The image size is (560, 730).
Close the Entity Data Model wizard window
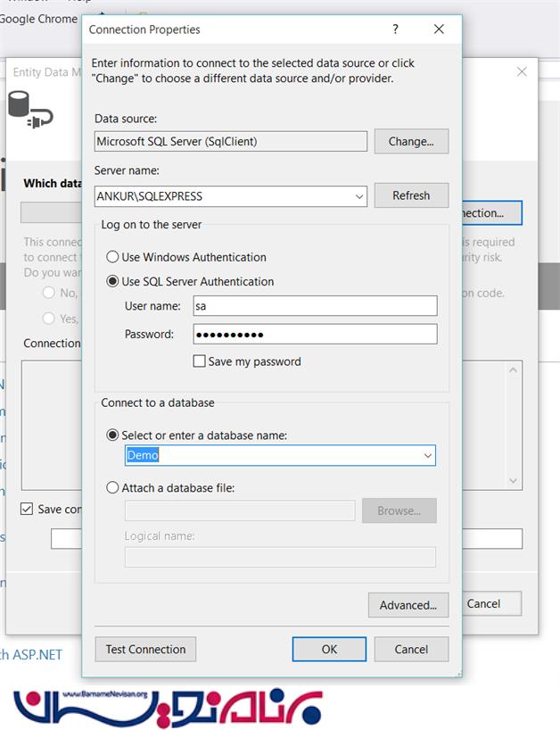point(522,72)
